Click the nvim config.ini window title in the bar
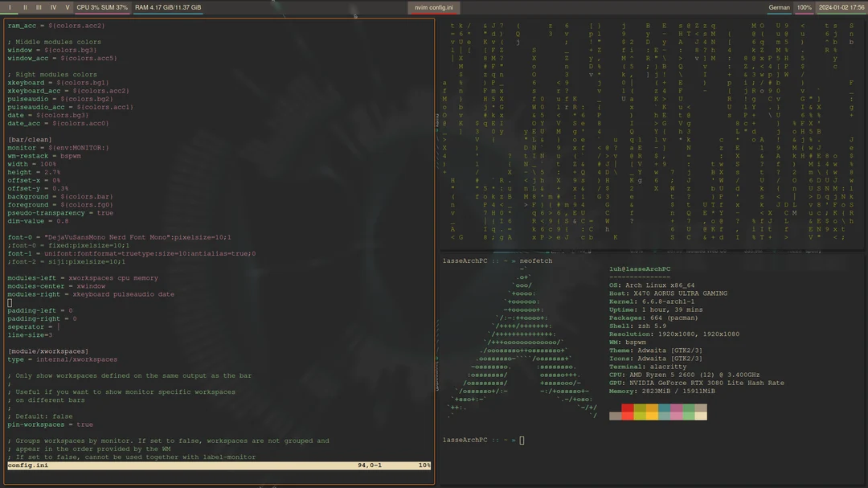 coord(432,7)
